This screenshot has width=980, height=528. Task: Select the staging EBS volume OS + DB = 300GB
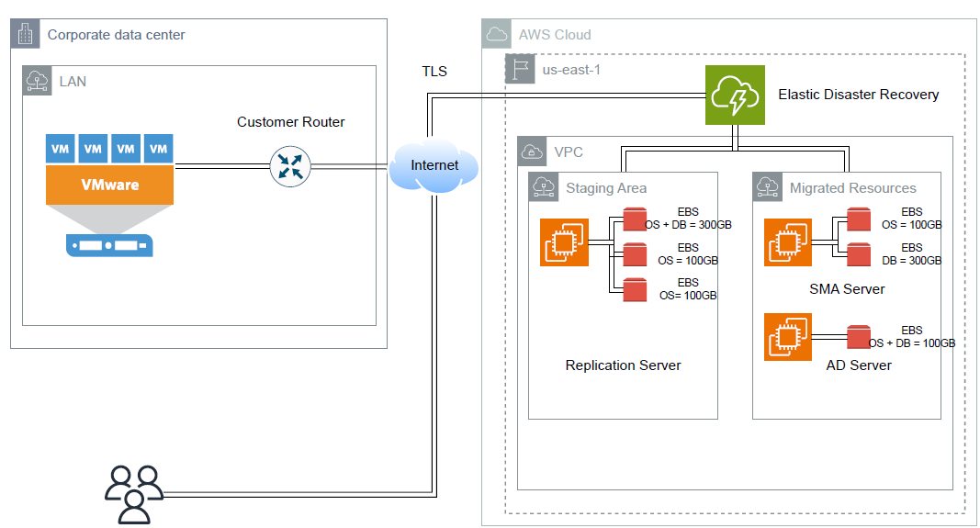click(635, 219)
